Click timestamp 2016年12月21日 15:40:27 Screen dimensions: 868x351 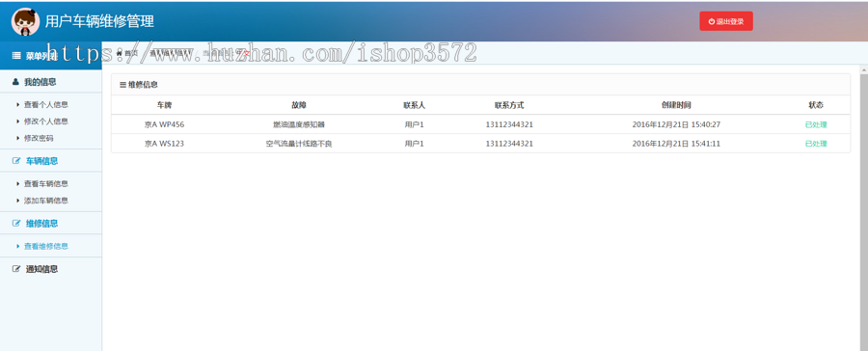(676, 124)
